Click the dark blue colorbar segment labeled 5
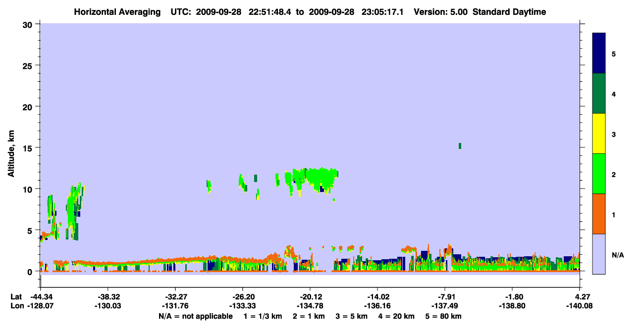Viewport: 644px width, 330px height. tap(599, 53)
